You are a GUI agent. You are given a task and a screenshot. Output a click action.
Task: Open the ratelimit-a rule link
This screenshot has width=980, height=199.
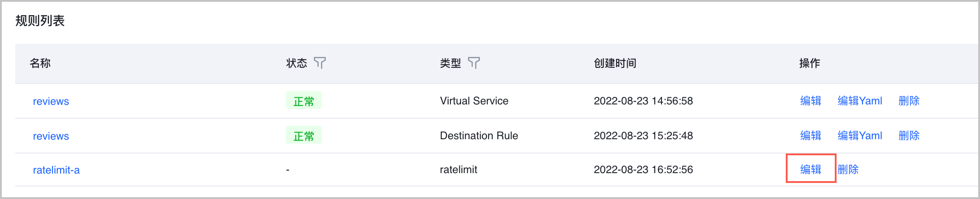(56, 170)
